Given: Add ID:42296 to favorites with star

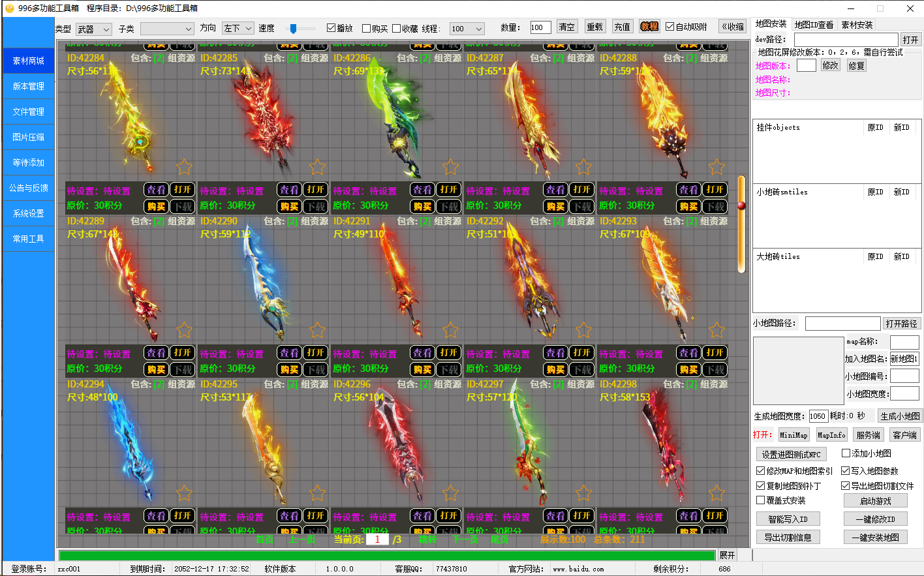Looking at the screenshot, I should (451, 493).
